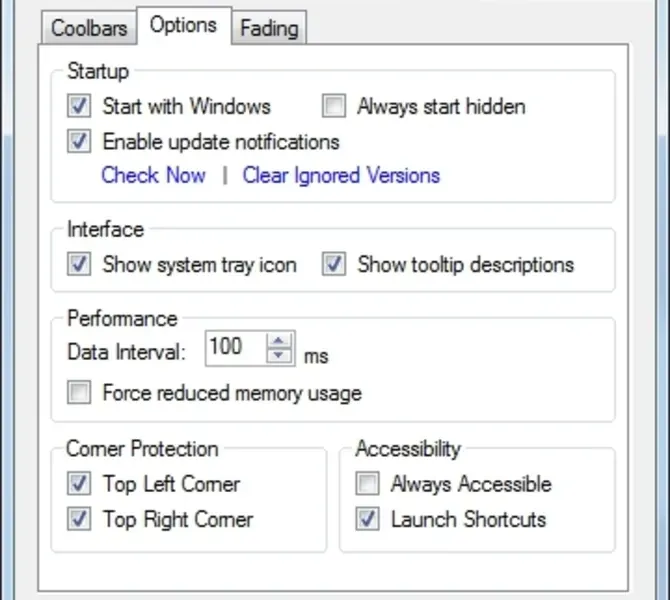The width and height of the screenshot is (670, 600).
Task: Enable Always start hidden
Action: click(x=335, y=106)
